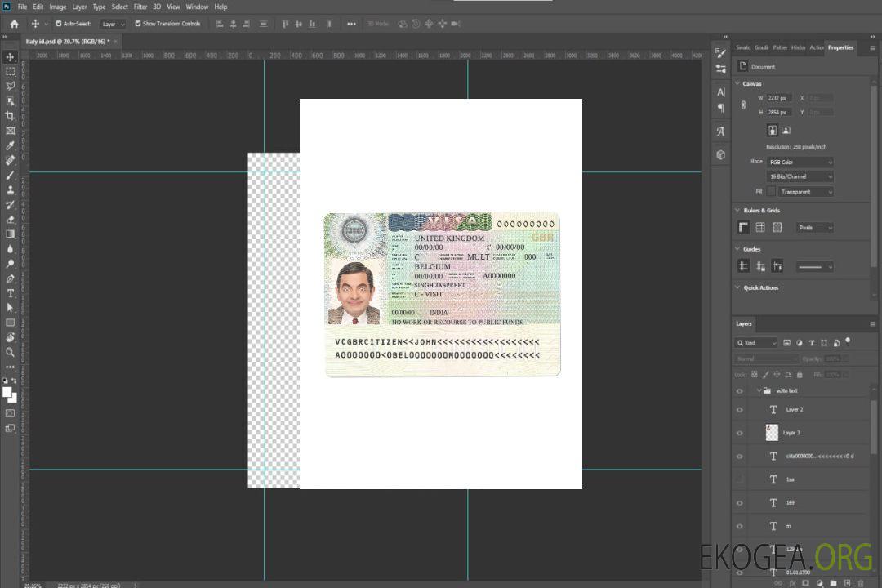The image size is (882, 588).
Task: Set canvas to landscape orientation
Action: pyautogui.click(x=786, y=130)
